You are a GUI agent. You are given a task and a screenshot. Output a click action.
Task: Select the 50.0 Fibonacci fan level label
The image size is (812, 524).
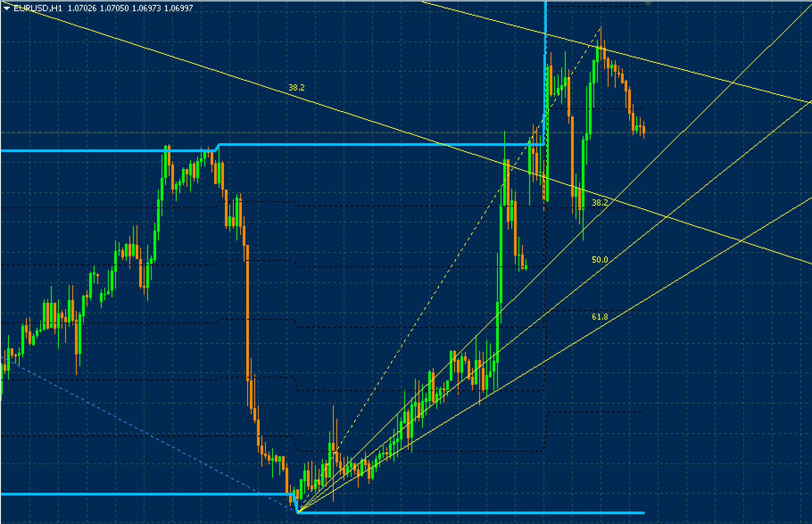point(600,260)
